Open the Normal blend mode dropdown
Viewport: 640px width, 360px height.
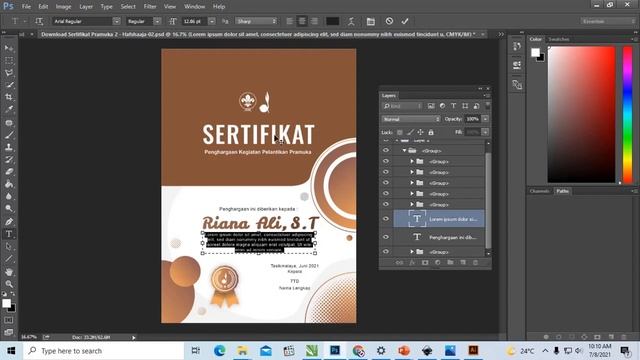411,119
